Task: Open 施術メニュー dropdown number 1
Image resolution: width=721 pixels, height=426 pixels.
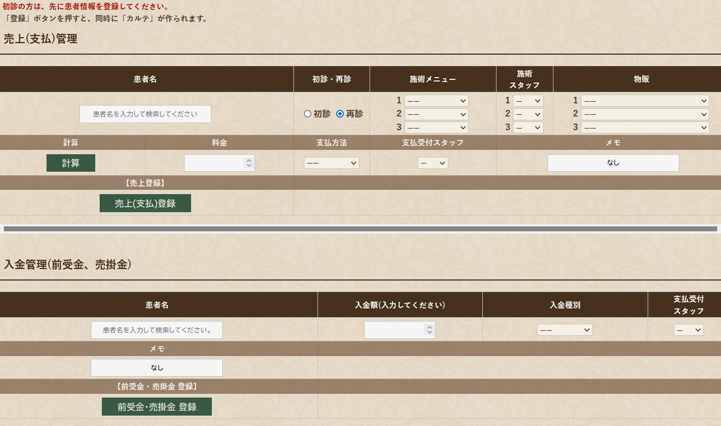Action: point(436,101)
